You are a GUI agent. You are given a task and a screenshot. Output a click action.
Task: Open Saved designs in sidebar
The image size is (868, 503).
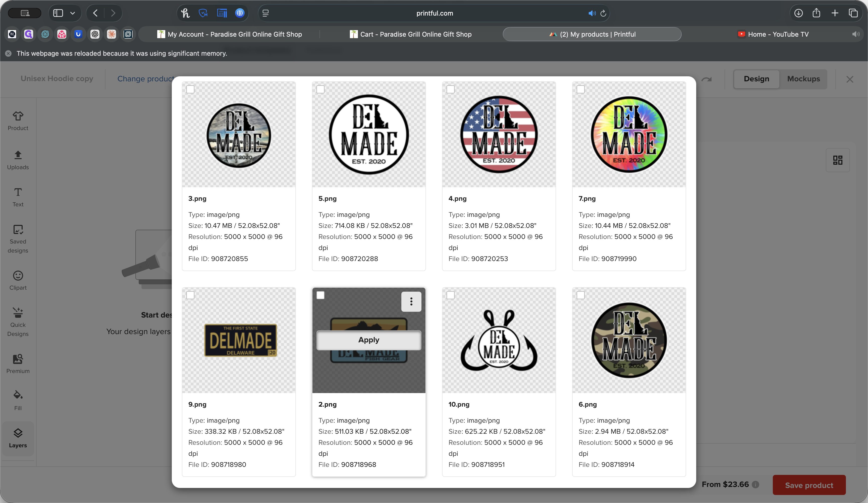coord(18,239)
